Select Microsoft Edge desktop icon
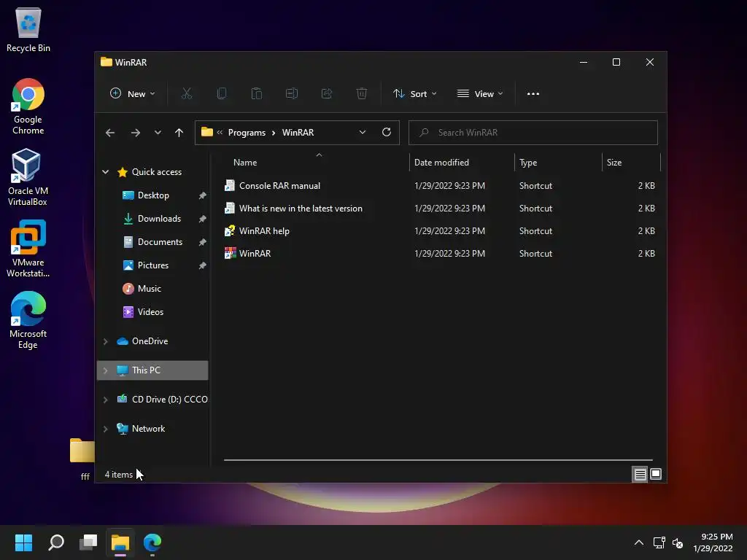Viewport: 747px width, 560px height. click(28, 320)
